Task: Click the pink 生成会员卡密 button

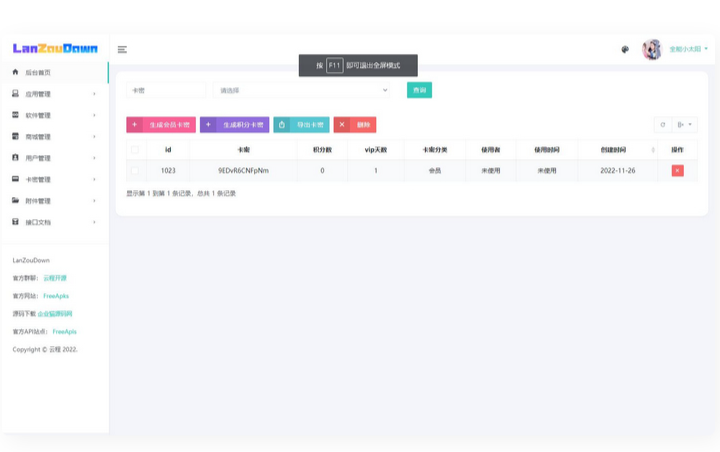Action: [161, 124]
